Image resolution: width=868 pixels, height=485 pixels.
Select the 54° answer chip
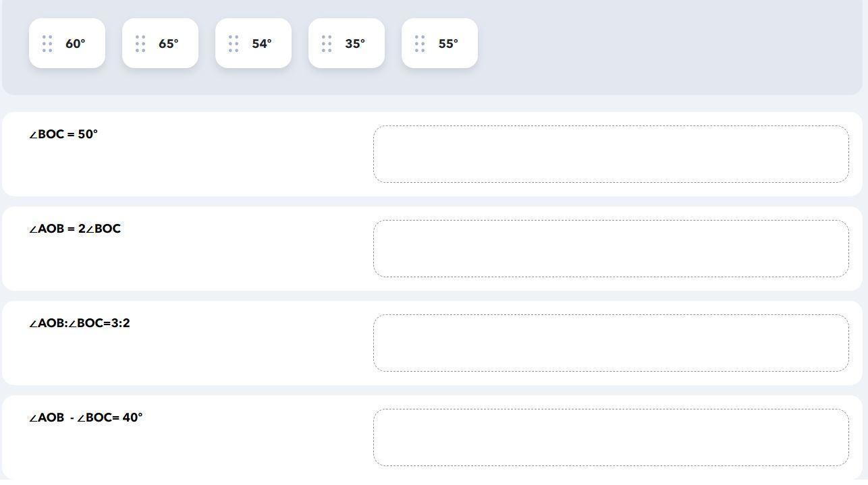[x=253, y=43]
